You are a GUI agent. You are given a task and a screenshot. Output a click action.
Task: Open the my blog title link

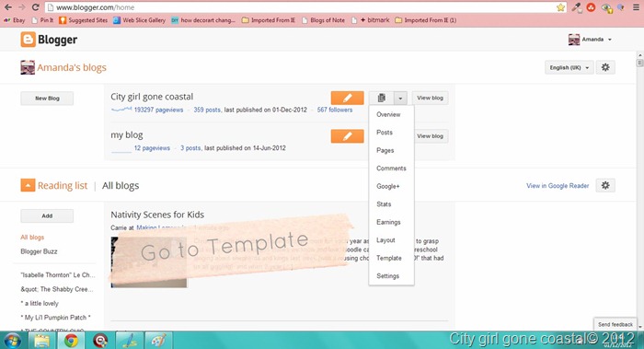click(127, 134)
